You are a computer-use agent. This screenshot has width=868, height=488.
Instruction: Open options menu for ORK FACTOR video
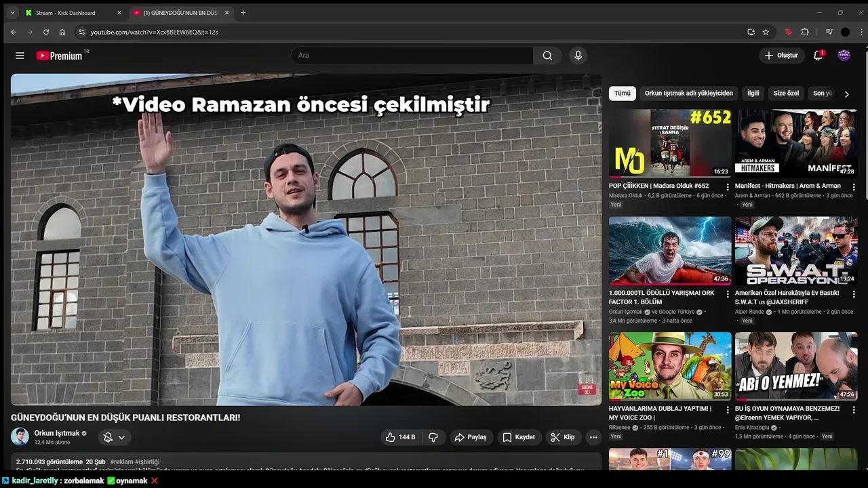(x=728, y=294)
